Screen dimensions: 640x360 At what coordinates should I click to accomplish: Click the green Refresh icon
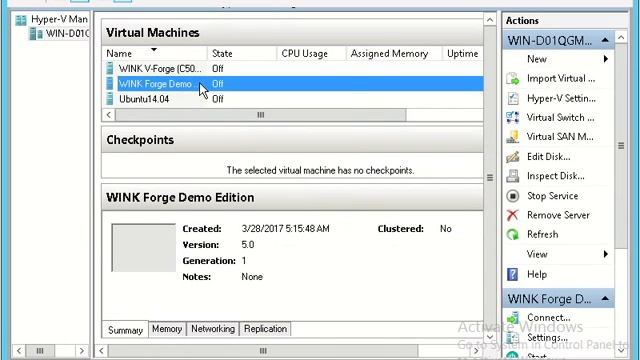pyautogui.click(x=513, y=235)
